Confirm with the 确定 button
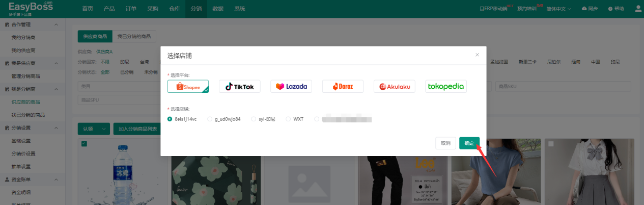 469,143
